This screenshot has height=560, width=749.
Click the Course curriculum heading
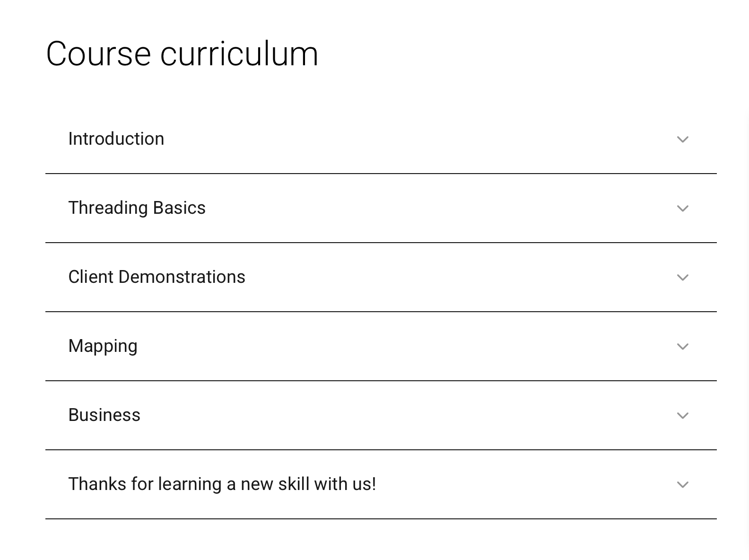[x=182, y=54]
